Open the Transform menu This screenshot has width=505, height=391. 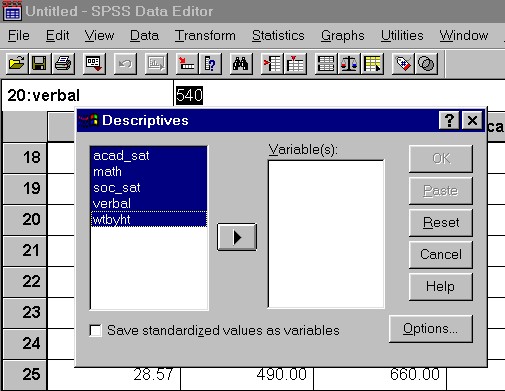pos(205,35)
